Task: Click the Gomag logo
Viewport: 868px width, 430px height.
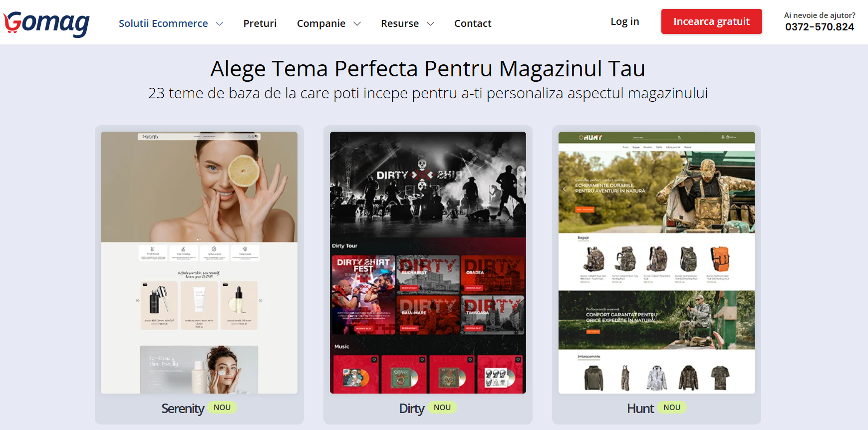Action: pyautogui.click(x=46, y=23)
